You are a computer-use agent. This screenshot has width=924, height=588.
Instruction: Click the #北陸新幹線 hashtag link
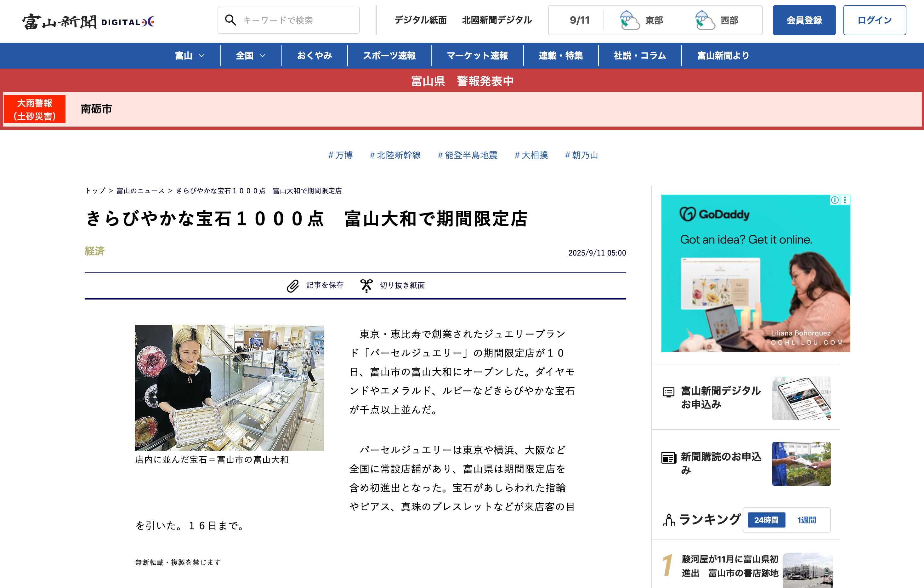tap(395, 155)
